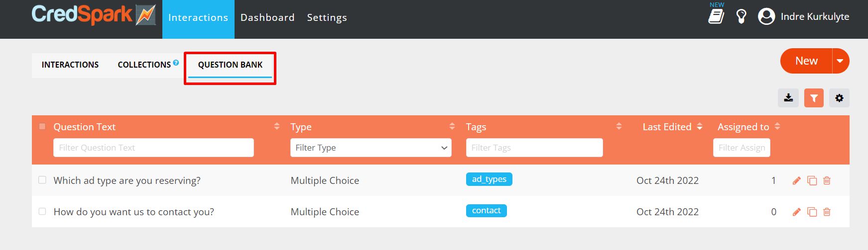Screen dimensions: 868x250
Task: Click the Collections help question-mark icon
Action: point(176,63)
